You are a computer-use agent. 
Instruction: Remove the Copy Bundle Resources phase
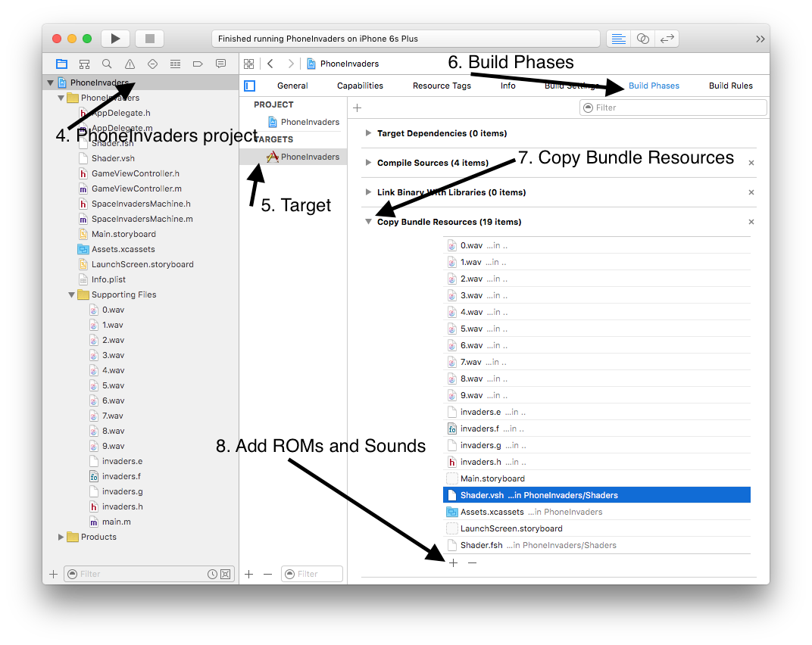pos(751,222)
